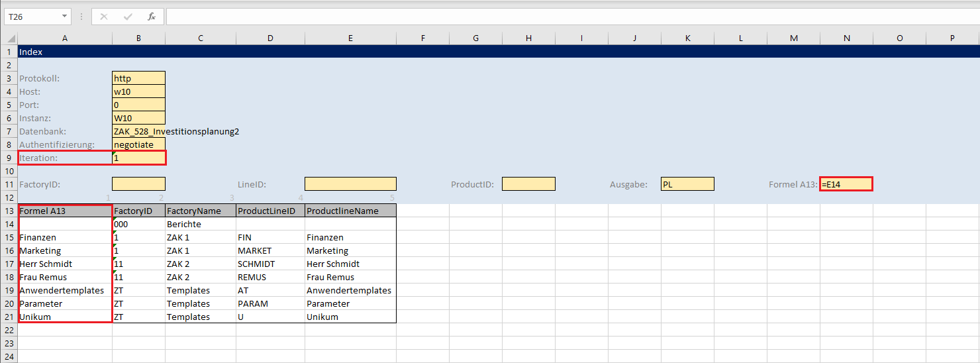Click the Select All corner triangle
Viewport: 980px width, 363px height.
pos(9,38)
